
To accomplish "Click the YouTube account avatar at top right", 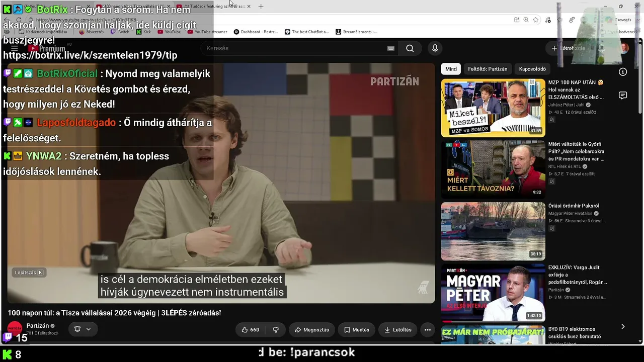I will [624, 48].
